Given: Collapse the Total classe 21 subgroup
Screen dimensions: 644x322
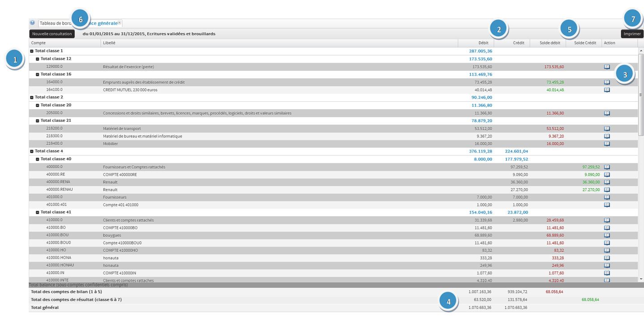Looking at the screenshot, I should point(38,121).
